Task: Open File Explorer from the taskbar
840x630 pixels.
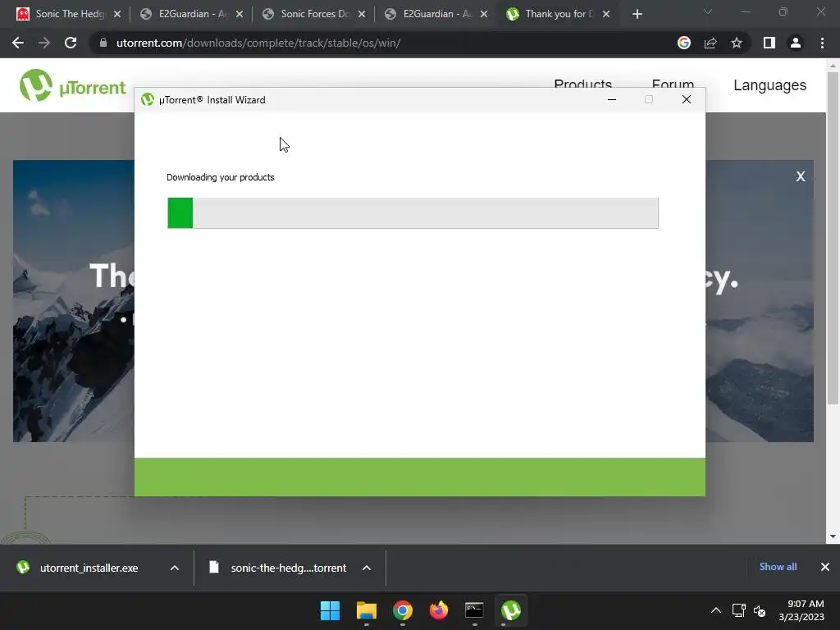Action: (x=367, y=610)
